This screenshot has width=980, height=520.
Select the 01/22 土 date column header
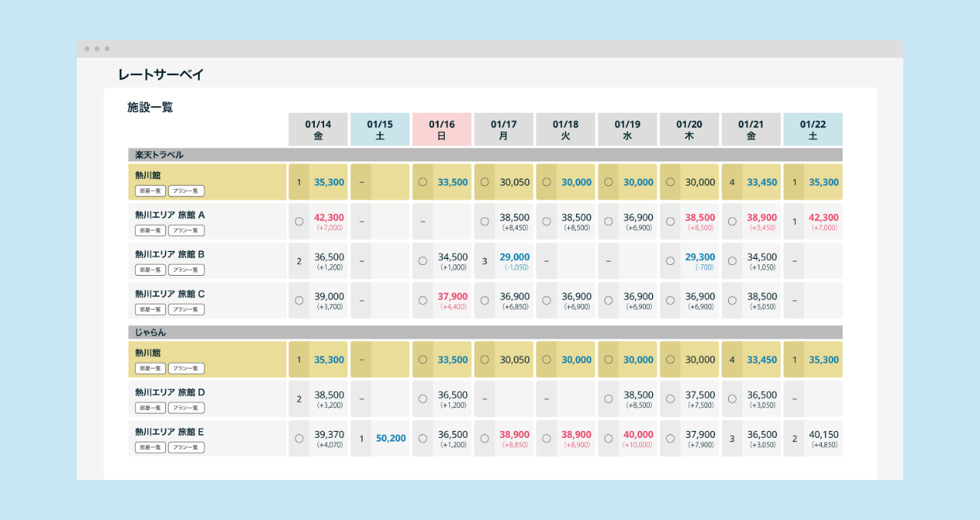pyautogui.click(x=813, y=129)
